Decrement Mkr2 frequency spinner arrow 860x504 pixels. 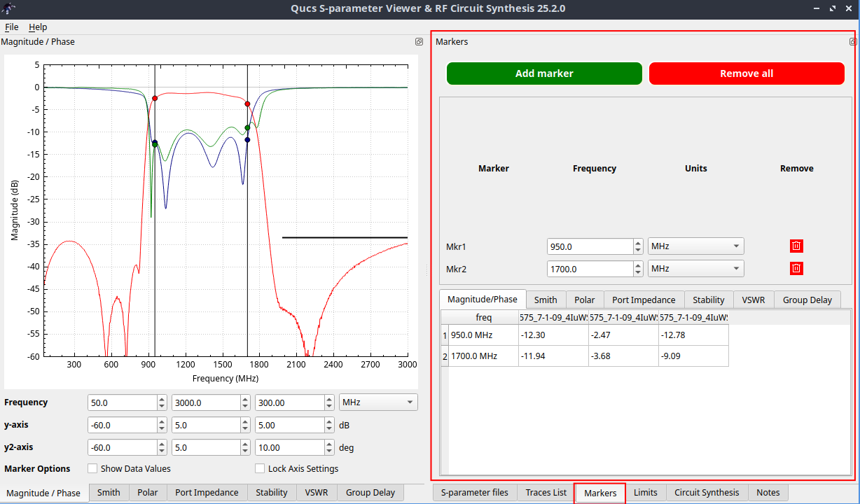637,272
